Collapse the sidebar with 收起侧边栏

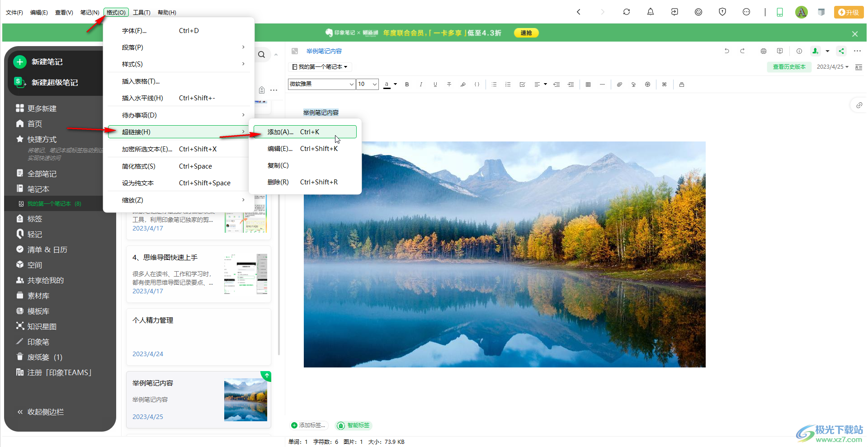click(x=41, y=412)
